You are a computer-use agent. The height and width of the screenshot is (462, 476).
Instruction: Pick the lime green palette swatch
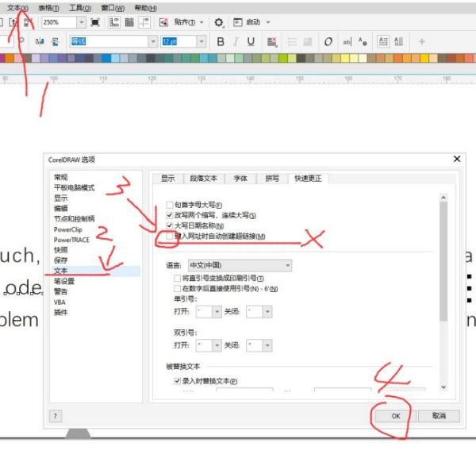pos(283,58)
